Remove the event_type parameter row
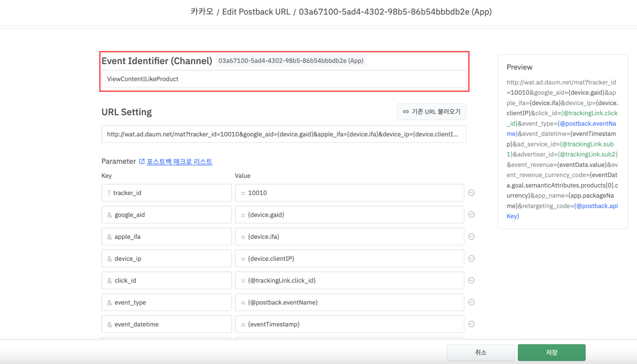 [x=471, y=302]
